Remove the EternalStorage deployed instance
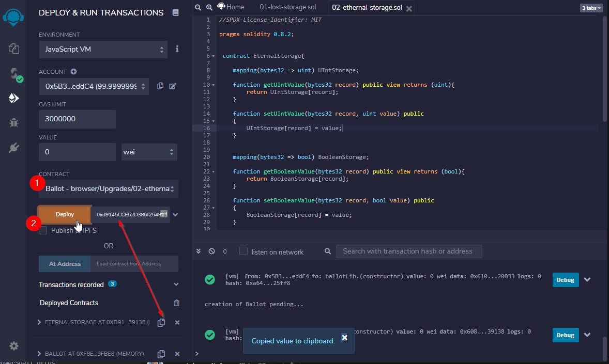This screenshot has height=364, width=609. [x=177, y=322]
